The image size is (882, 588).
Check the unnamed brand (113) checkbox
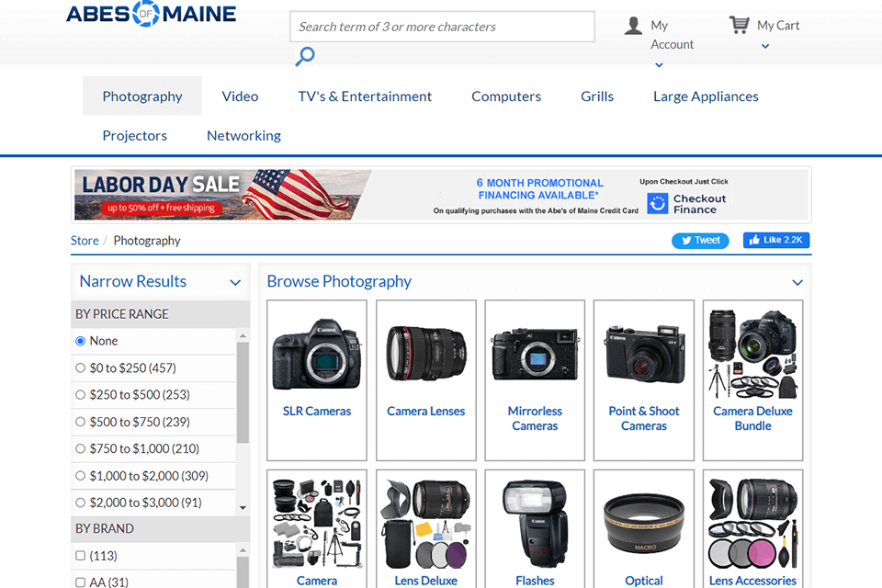point(81,556)
